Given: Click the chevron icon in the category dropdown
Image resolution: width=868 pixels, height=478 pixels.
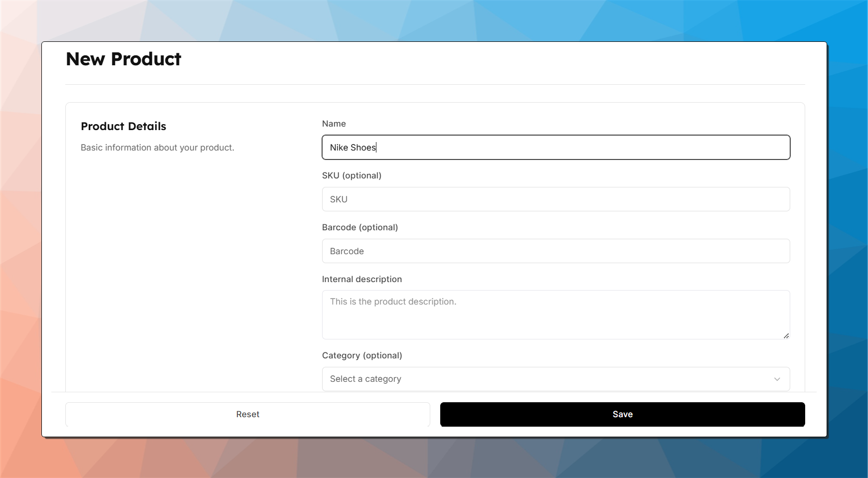Looking at the screenshot, I should tap(777, 379).
